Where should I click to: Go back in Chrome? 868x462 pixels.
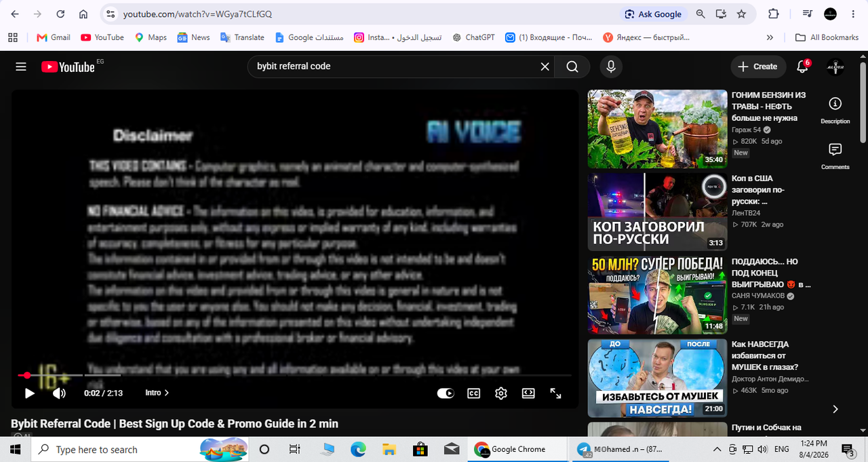(16, 14)
